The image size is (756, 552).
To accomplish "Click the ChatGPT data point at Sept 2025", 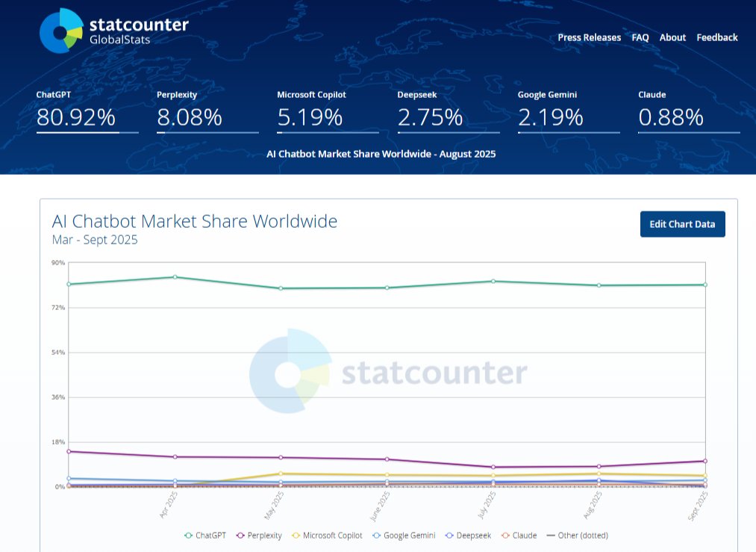I will coord(705,285).
